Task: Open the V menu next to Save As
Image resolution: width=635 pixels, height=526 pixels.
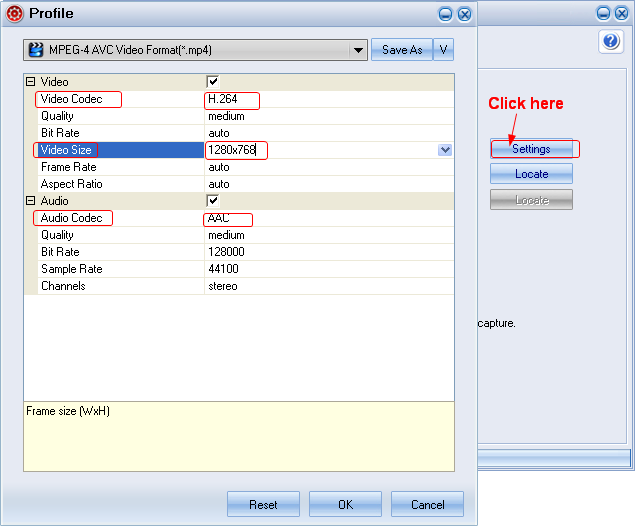Action: [443, 50]
